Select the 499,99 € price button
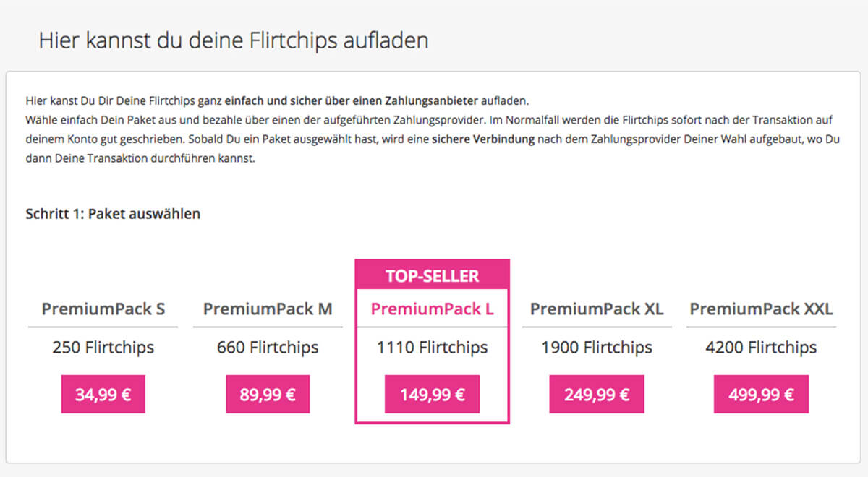This screenshot has height=477, width=868. (x=761, y=395)
